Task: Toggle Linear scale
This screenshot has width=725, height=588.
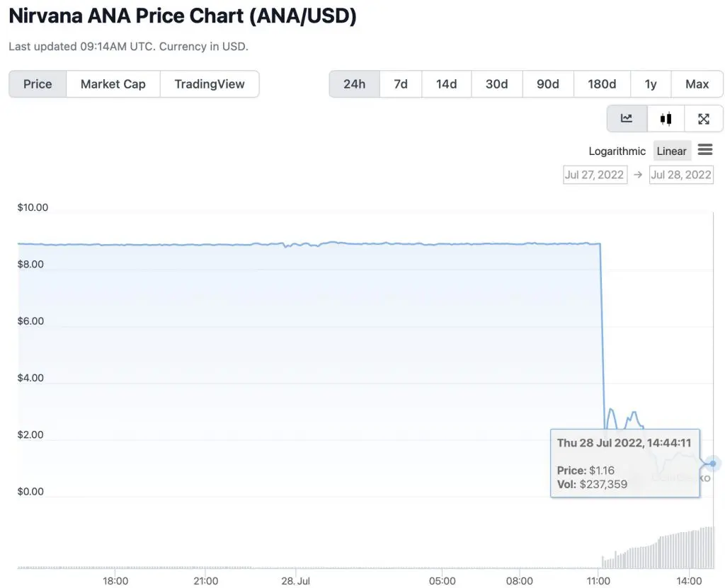Action: [672, 151]
